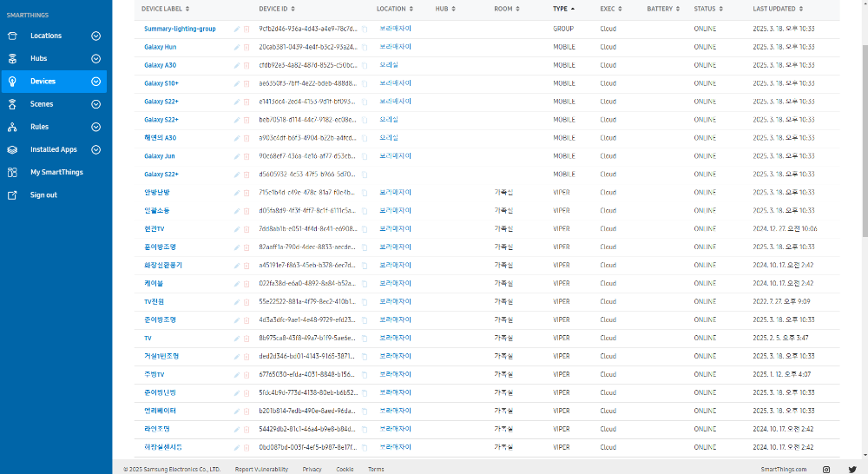Open SmartThings.com footer link
Screen dimensions: 868x474
(783, 470)
